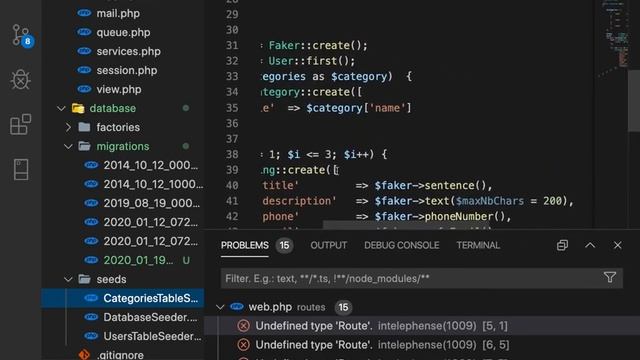
Task: Open the 2019_08_19_000... migration file
Action: point(151,203)
